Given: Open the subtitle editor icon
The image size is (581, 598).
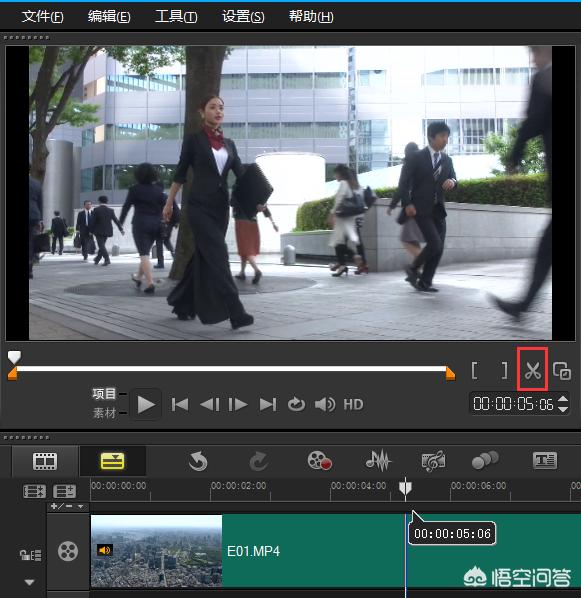Looking at the screenshot, I should point(545,461).
